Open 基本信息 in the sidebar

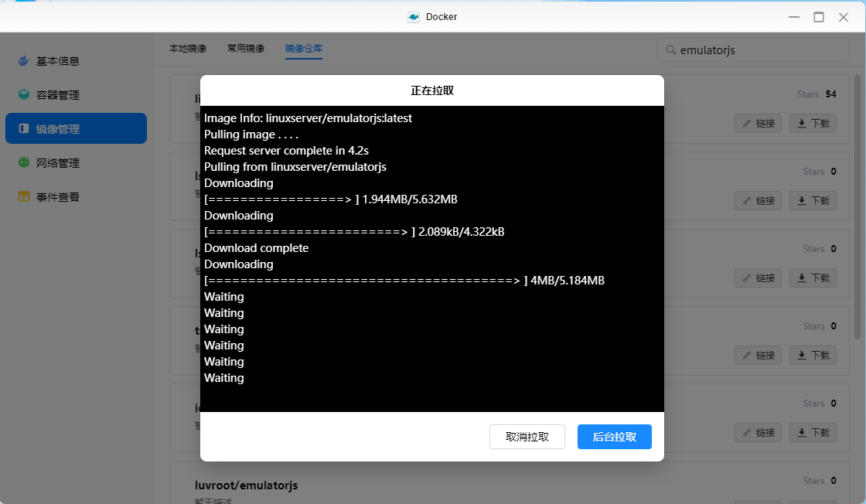[x=77, y=61]
